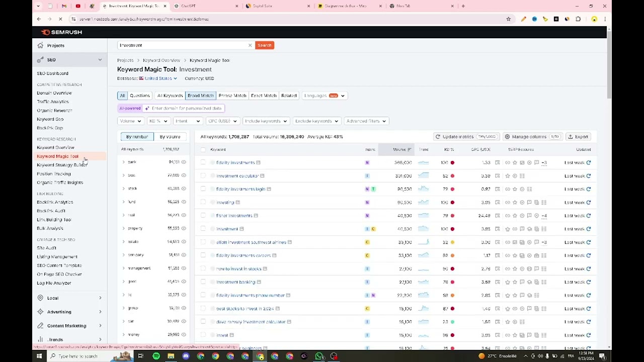This screenshot has width=644, height=362.
Task: Check the investing row checkbox
Action: click(x=203, y=203)
